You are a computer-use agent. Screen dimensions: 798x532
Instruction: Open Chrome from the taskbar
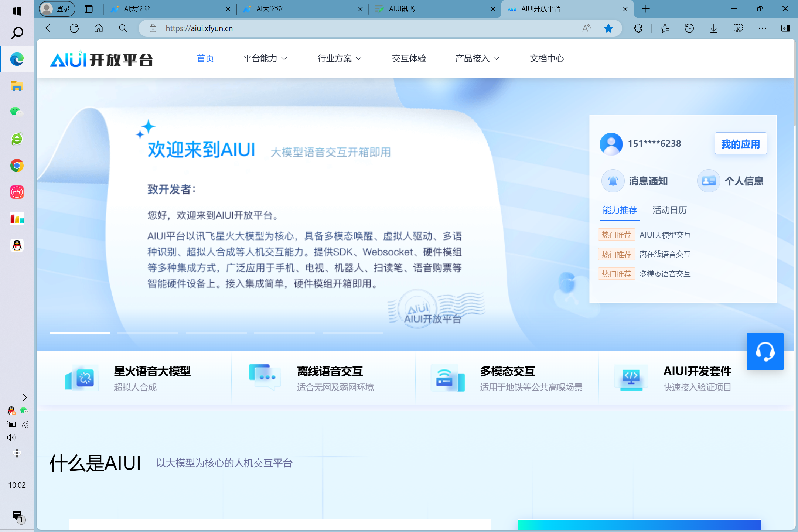pyautogui.click(x=17, y=166)
